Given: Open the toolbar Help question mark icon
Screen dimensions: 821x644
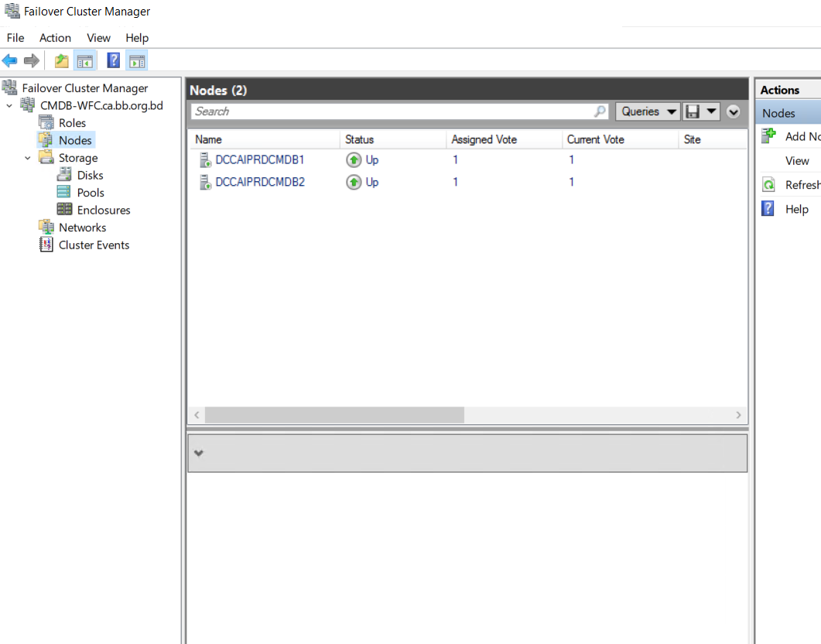Looking at the screenshot, I should [x=113, y=60].
